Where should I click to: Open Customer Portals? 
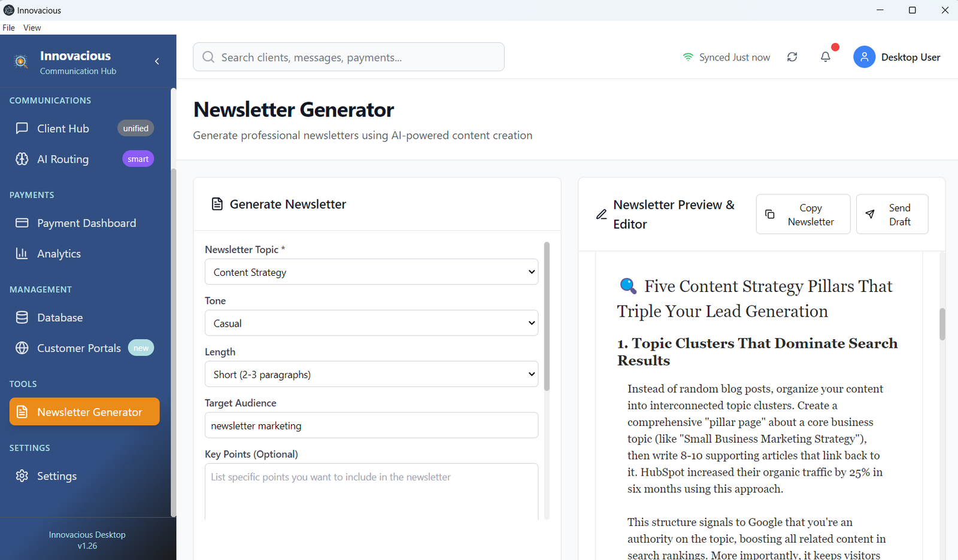pos(78,348)
